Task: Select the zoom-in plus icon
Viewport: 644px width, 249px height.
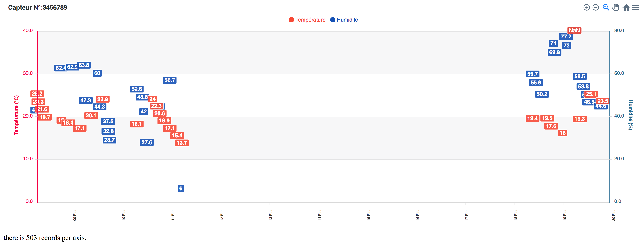Action: tap(587, 7)
